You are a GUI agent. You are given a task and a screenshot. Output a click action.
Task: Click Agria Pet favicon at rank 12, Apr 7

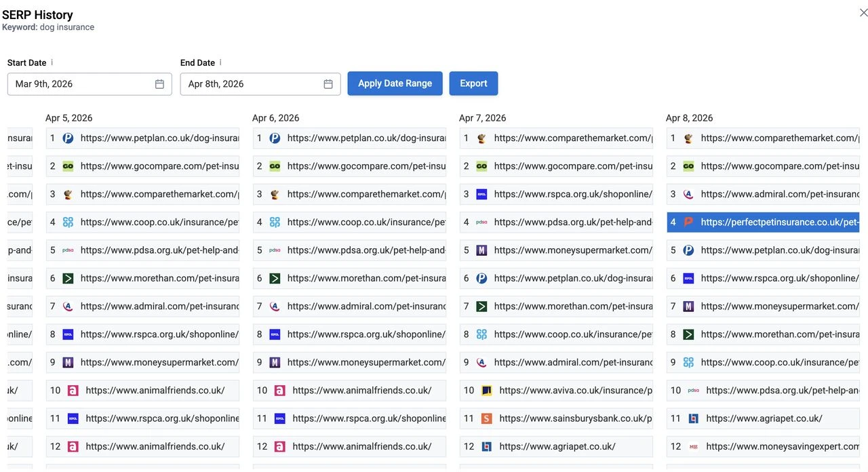point(486,446)
